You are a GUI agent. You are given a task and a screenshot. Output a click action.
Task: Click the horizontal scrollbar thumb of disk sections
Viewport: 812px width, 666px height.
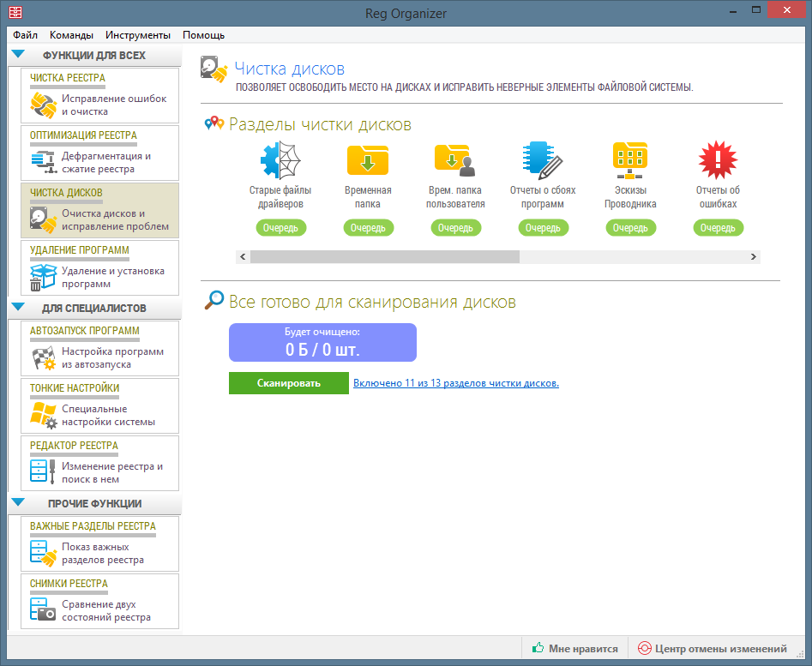(385, 256)
